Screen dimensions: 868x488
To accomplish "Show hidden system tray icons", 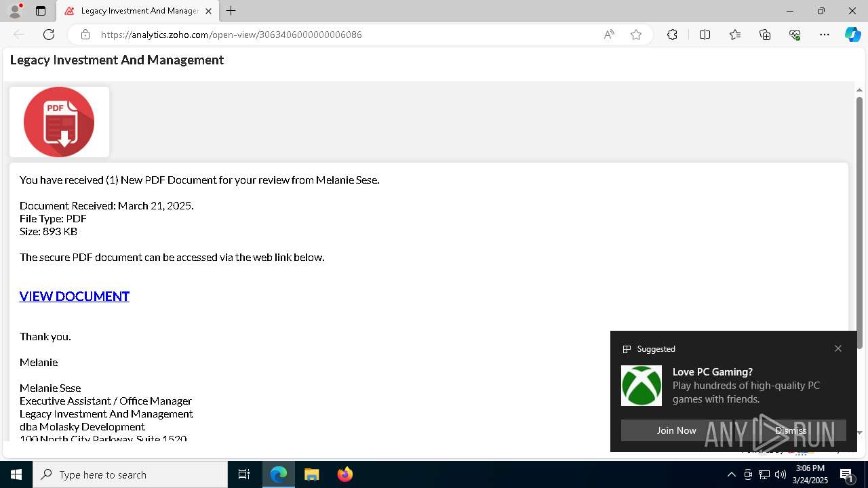I will pos(731,474).
